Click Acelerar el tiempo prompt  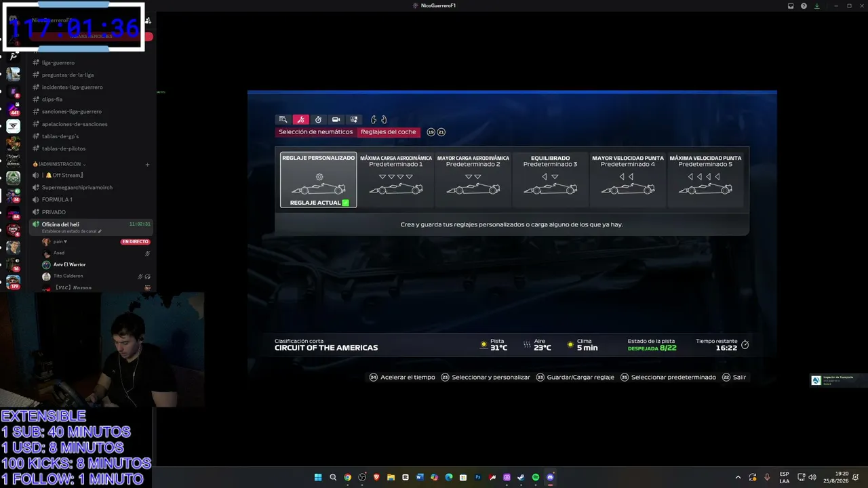tap(402, 378)
